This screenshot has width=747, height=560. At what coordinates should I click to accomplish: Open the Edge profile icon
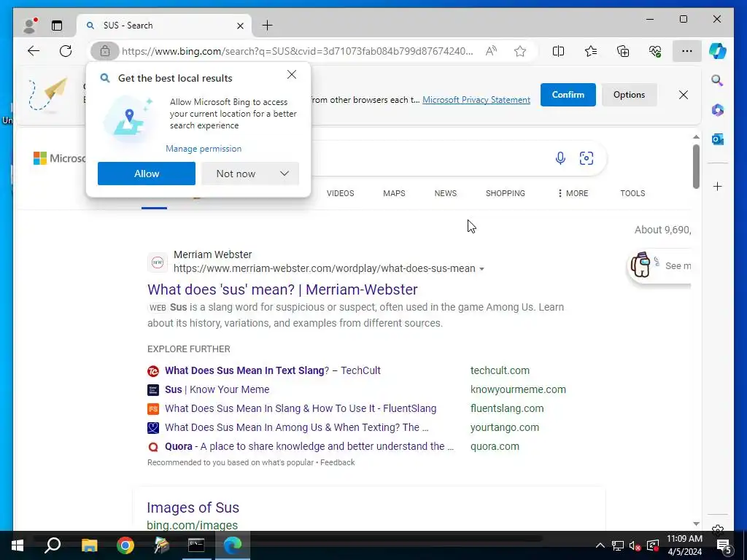click(31, 26)
